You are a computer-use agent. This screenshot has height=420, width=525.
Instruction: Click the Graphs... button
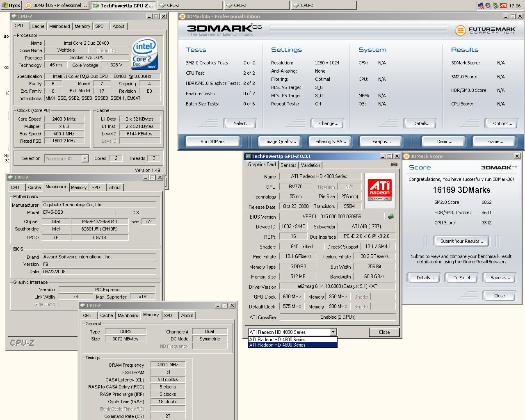(381, 142)
